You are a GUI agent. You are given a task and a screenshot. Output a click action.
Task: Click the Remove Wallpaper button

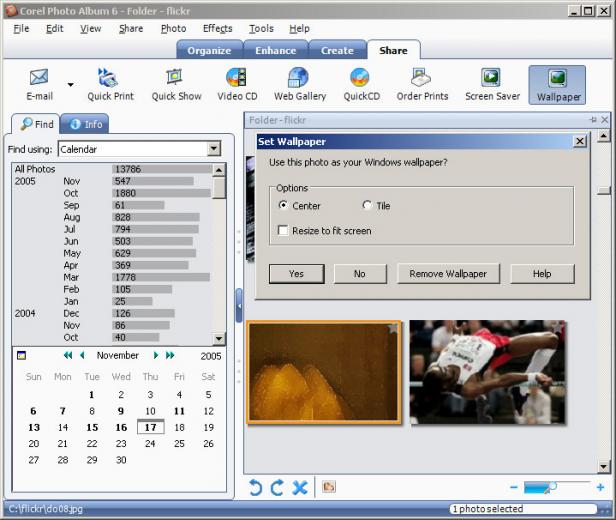tap(448, 274)
